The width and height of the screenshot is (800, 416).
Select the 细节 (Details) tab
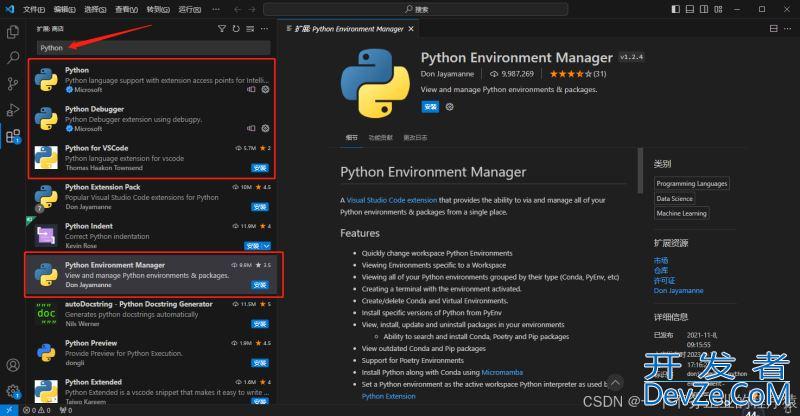click(x=352, y=138)
